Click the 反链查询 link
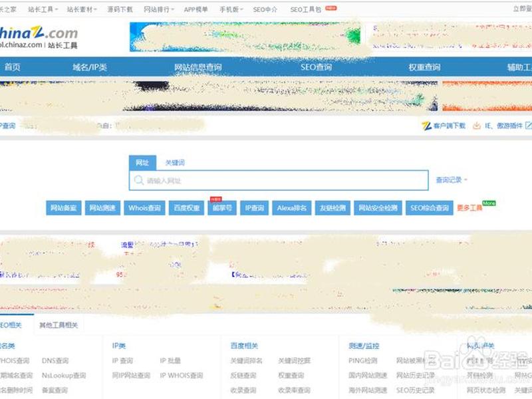532x399 pixels. (243, 376)
